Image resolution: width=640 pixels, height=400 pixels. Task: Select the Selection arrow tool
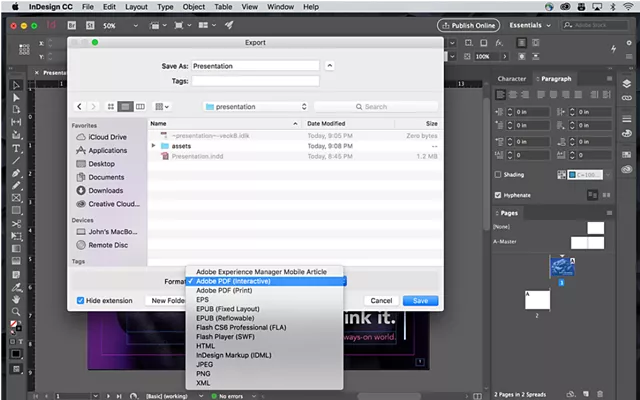pyautogui.click(x=16, y=85)
